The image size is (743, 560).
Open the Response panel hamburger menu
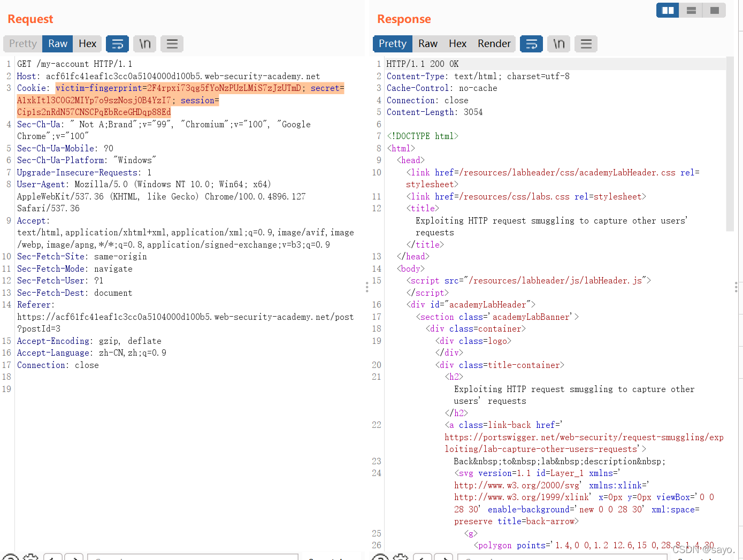click(586, 44)
